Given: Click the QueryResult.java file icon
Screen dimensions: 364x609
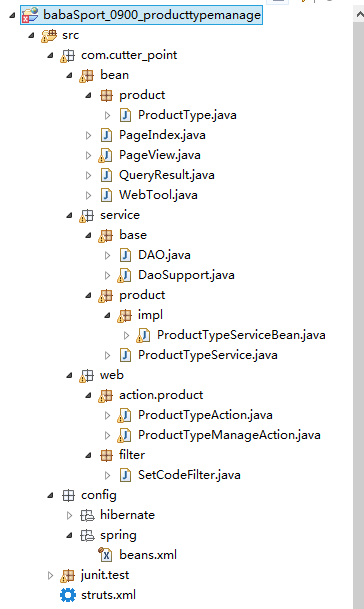Looking at the screenshot, I should 106,175.
